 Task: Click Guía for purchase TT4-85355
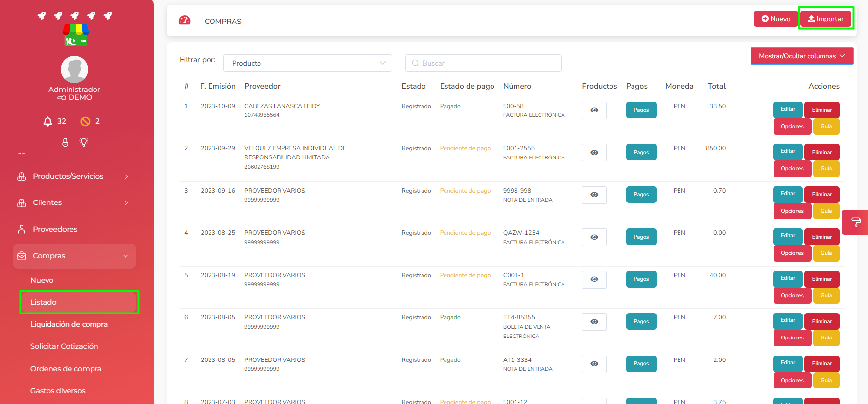(826, 337)
